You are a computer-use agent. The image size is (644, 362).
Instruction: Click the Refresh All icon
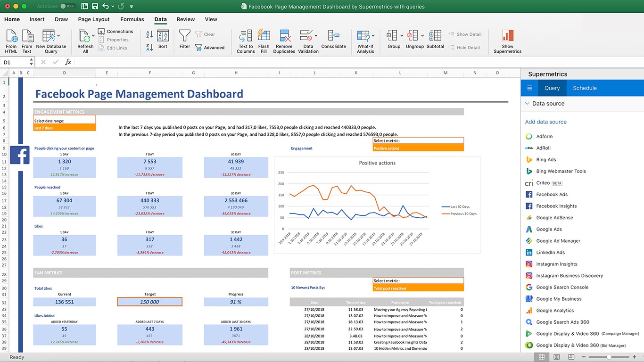tap(85, 37)
